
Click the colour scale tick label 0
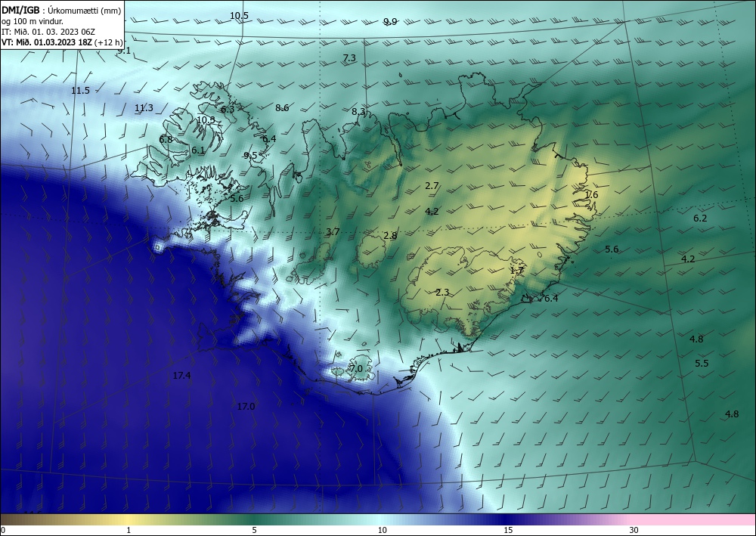(3, 530)
